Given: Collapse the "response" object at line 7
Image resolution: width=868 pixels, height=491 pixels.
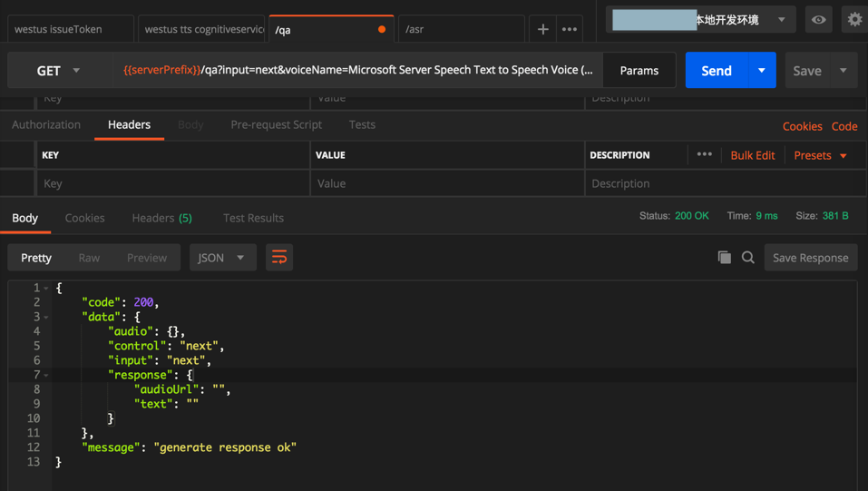Looking at the screenshot, I should click(46, 375).
